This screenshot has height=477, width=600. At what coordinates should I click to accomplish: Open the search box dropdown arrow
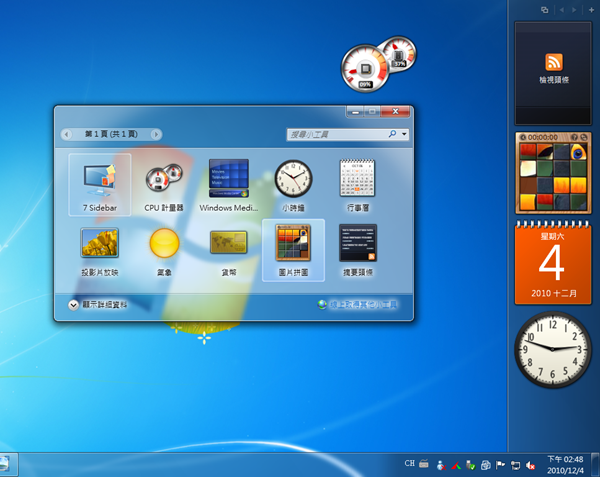click(405, 133)
